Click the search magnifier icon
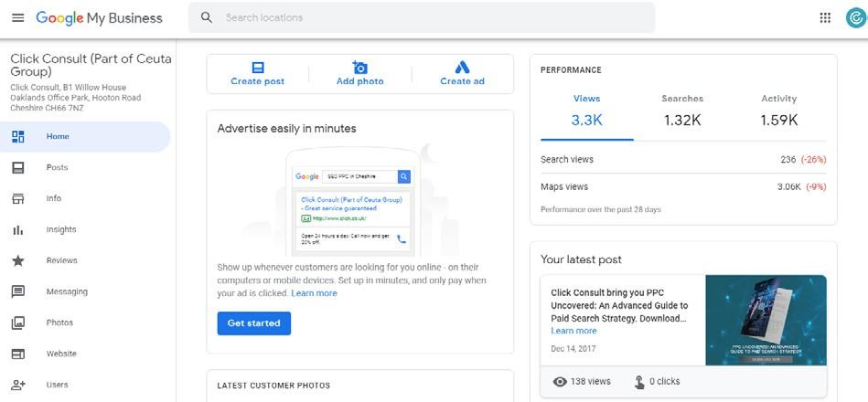868x402 pixels. coord(207,17)
